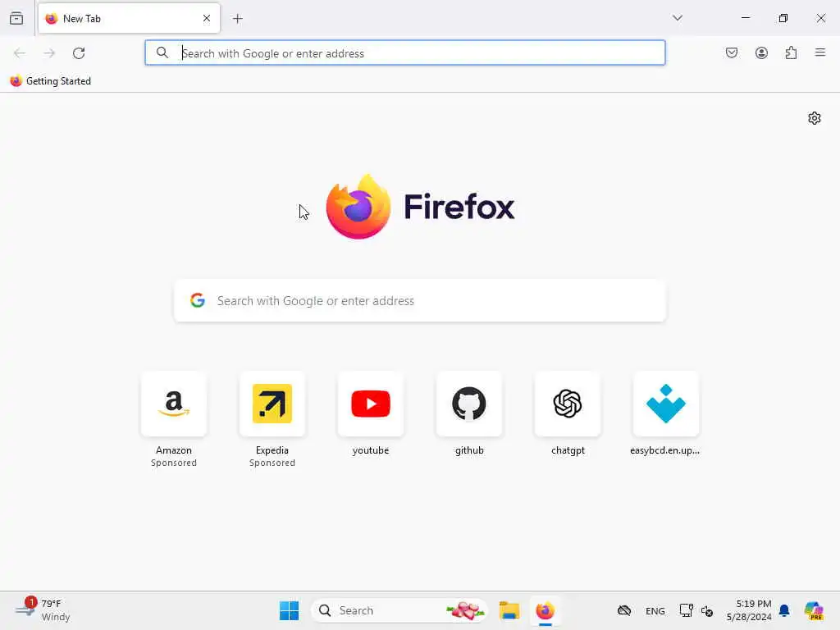This screenshot has height=630, width=840.
Task: Focus the top address bar
Action: click(405, 53)
